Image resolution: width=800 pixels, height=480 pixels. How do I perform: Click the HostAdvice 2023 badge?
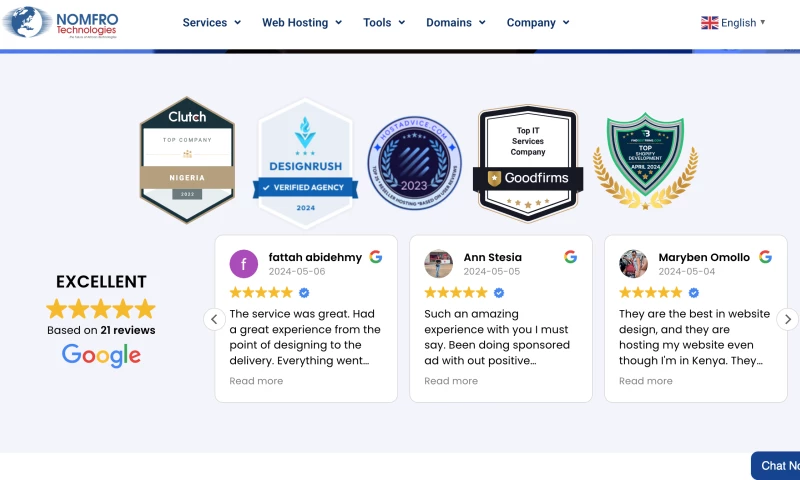click(415, 160)
